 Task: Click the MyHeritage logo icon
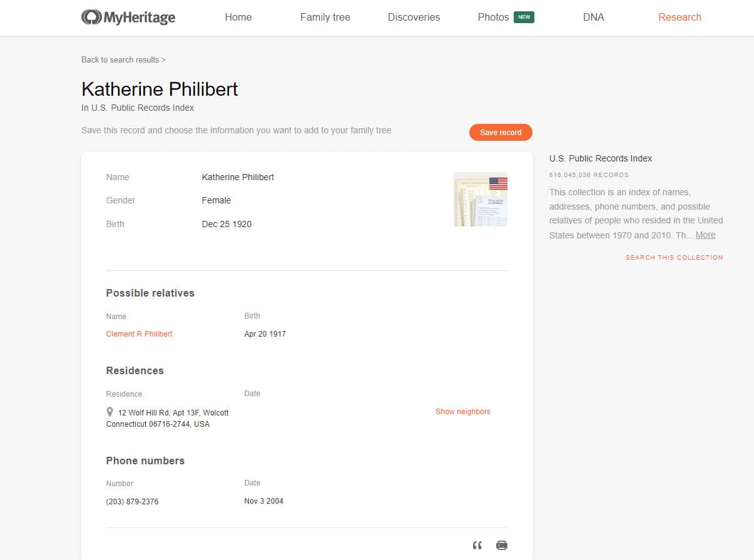[x=91, y=17]
